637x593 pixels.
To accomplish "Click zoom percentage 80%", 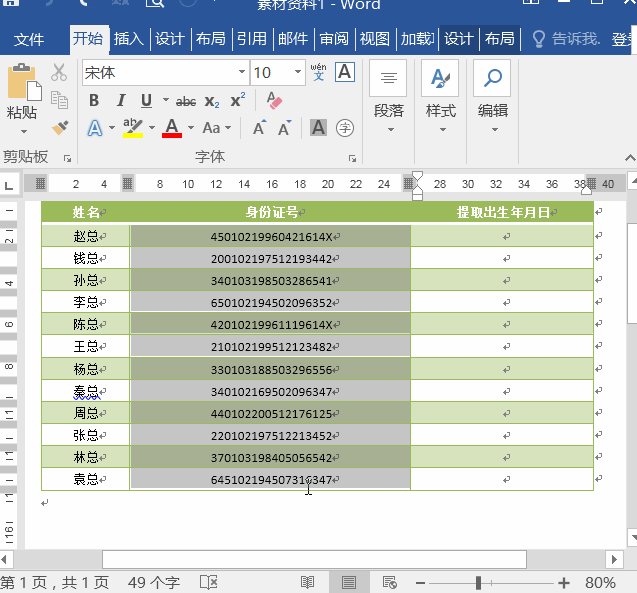I will pos(600,582).
